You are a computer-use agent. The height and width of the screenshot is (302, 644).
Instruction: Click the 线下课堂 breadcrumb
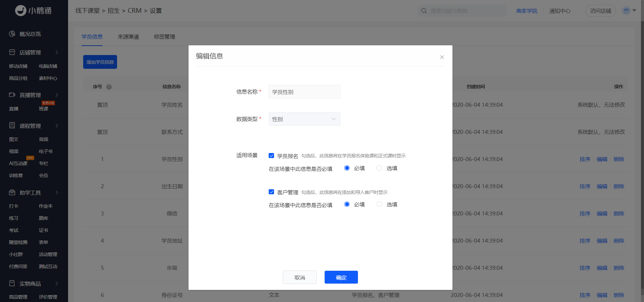88,11
